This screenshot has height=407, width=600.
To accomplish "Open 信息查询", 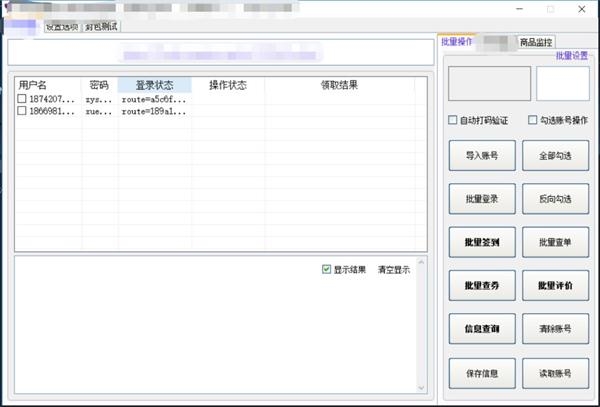I will coord(482,329).
